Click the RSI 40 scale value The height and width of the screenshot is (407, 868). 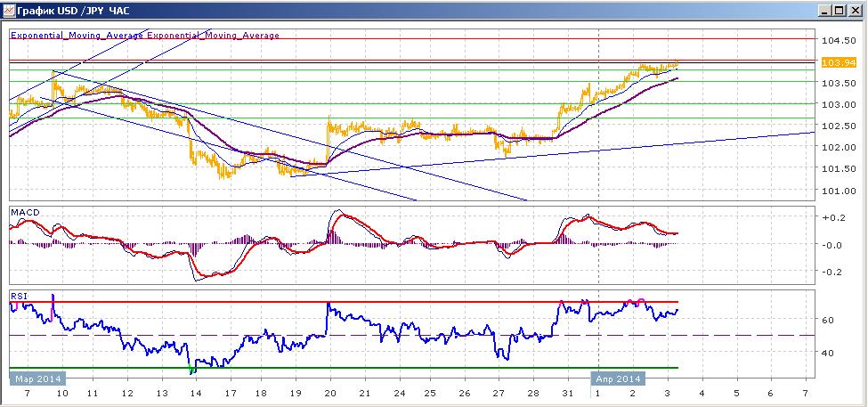(828, 352)
